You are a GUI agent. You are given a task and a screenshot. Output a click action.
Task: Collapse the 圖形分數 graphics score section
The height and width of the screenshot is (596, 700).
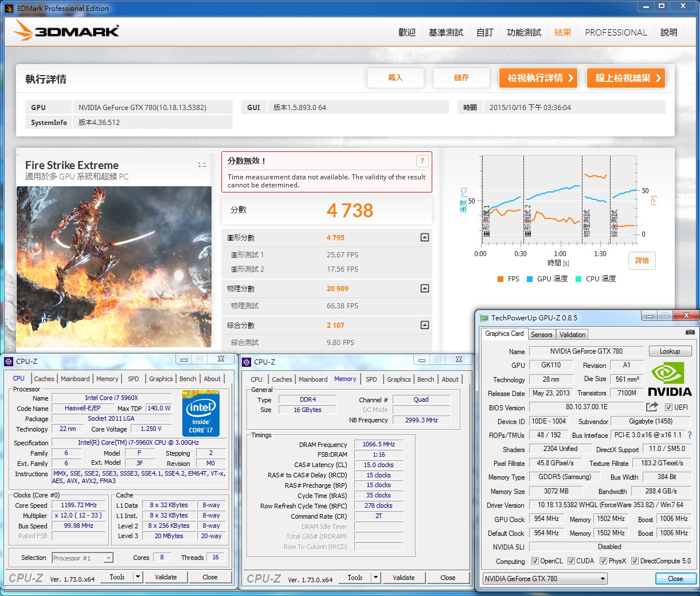425,237
